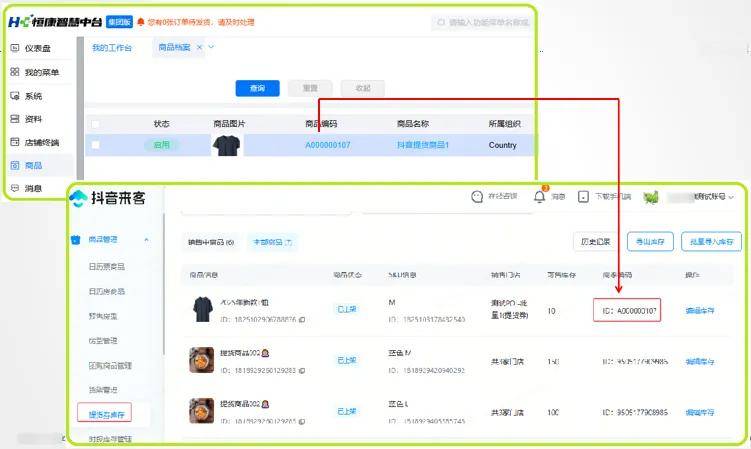Click the 启用 status badge
Screen dimensions: 751x449
coord(161,145)
